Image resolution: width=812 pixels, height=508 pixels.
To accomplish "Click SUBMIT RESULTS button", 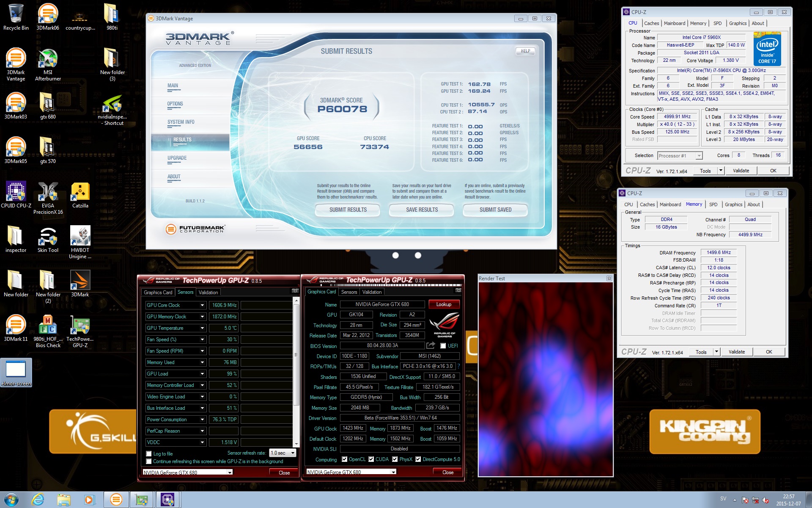I will 348,210.
